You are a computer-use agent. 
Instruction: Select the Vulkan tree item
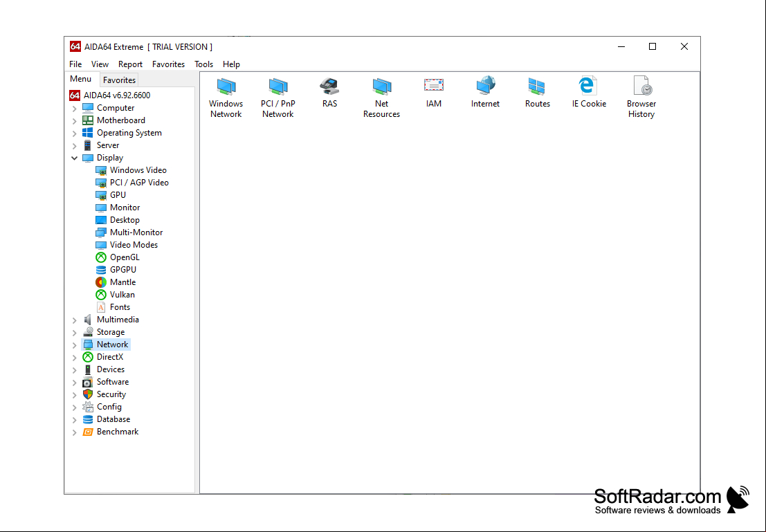[122, 295]
